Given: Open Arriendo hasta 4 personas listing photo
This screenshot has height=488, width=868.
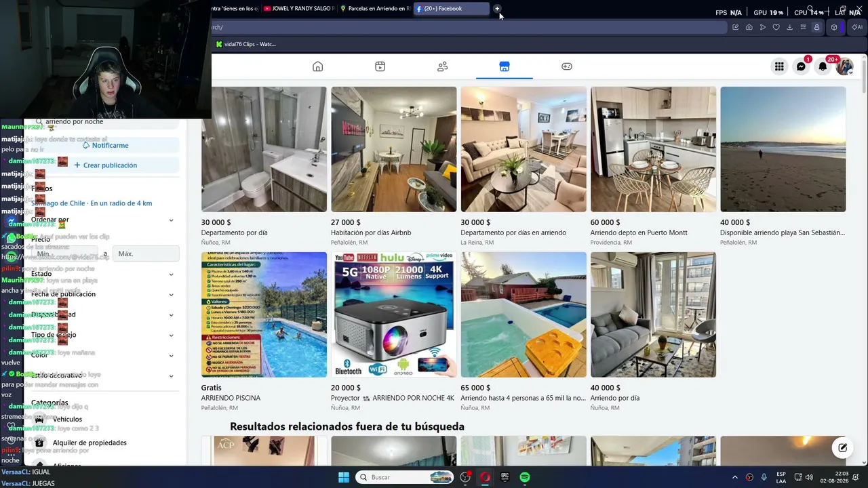Looking at the screenshot, I should [524, 314].
